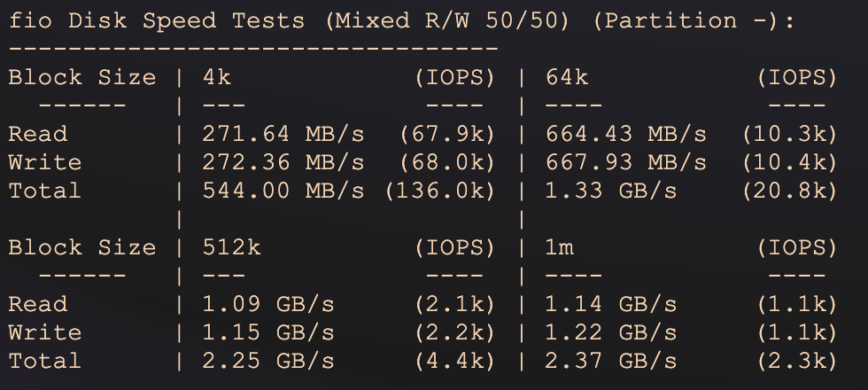
Task: Click the (4.4k) IOPS total
Action: [453, 361]
